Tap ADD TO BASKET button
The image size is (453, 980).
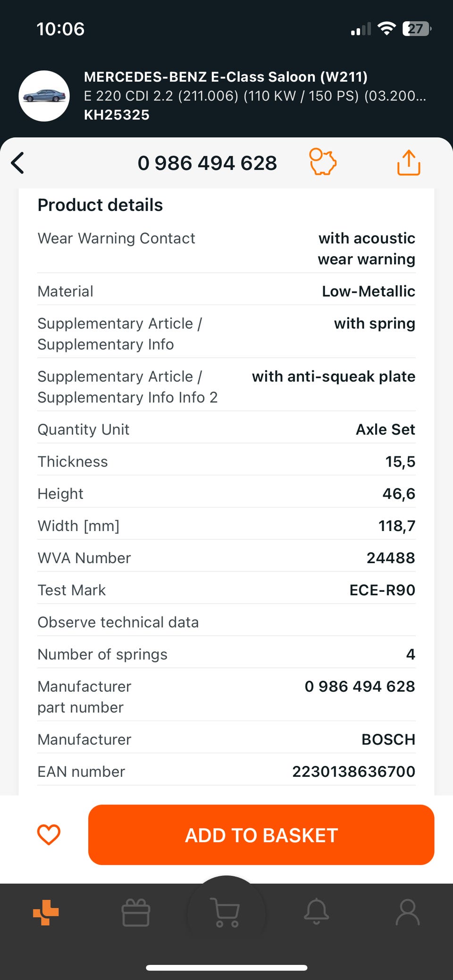(x=261, y=835)
